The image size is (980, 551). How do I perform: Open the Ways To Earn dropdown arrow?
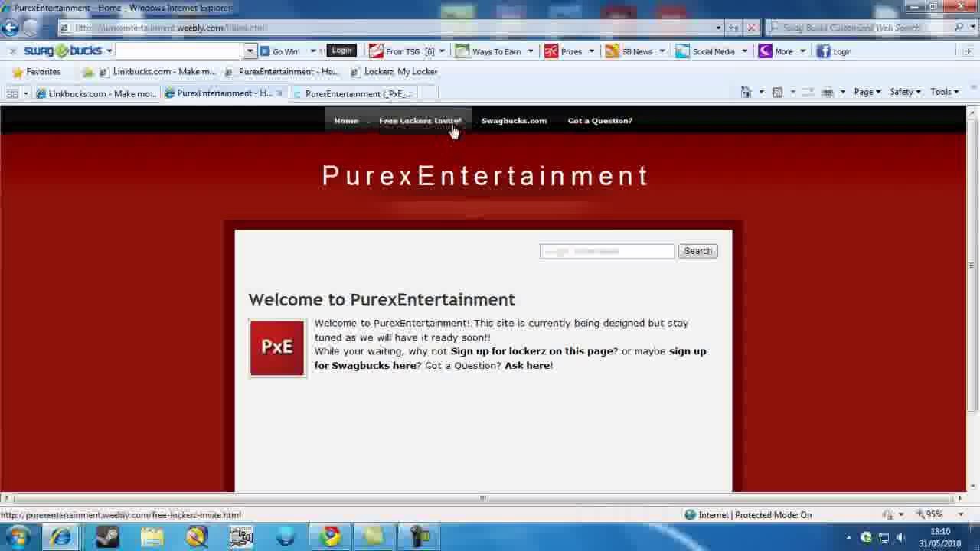click(530, 51)
